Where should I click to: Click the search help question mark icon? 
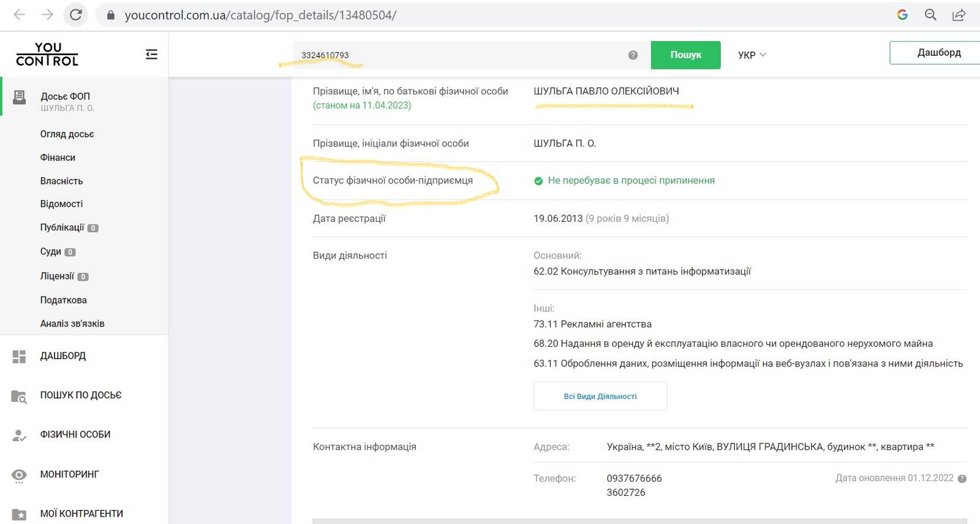(633, 55)
